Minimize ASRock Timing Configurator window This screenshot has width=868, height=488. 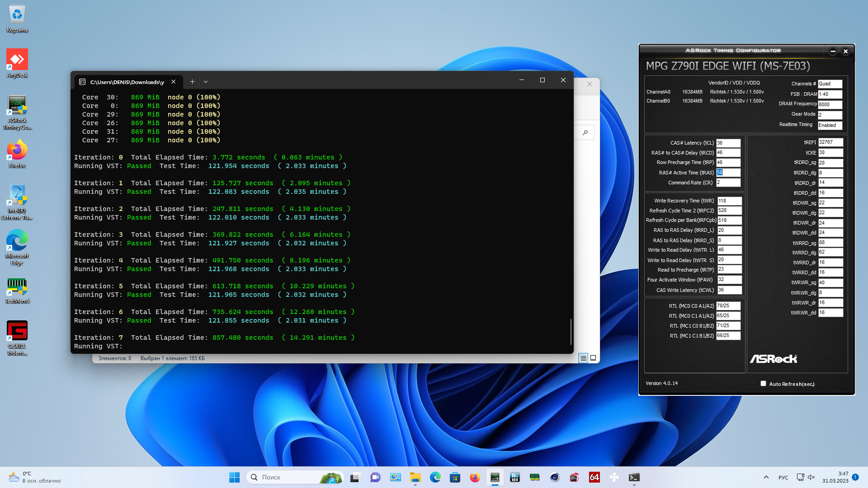point(833,51)
